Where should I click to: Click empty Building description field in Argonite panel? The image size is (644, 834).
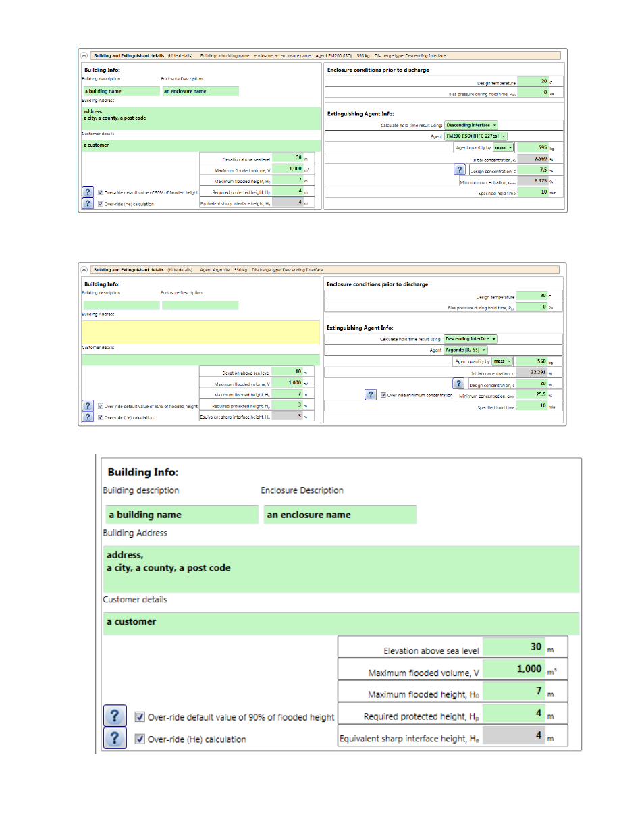coord(121,305)
